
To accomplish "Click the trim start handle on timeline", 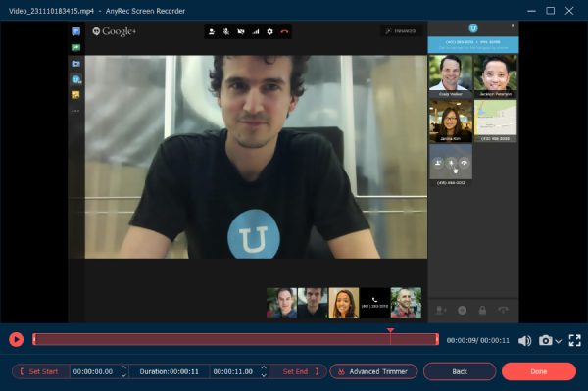I will (34, 340).
